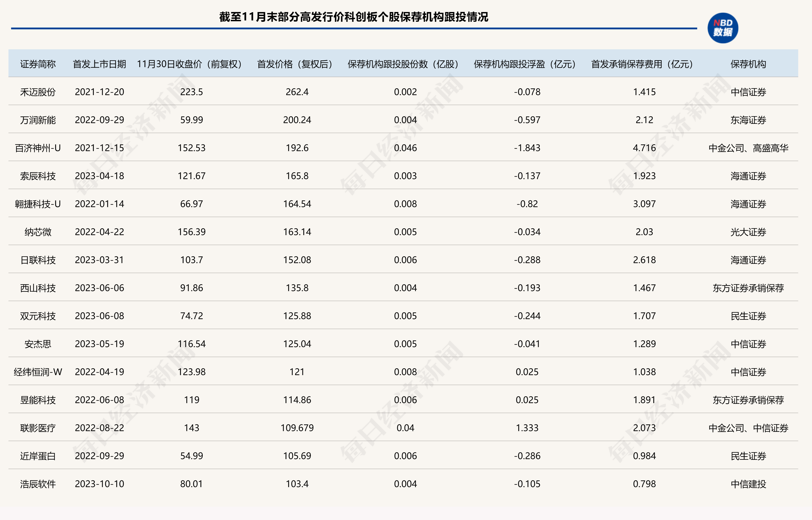Click closing price 123.98
Screen dimensions: 812x520
pos(191,372)
